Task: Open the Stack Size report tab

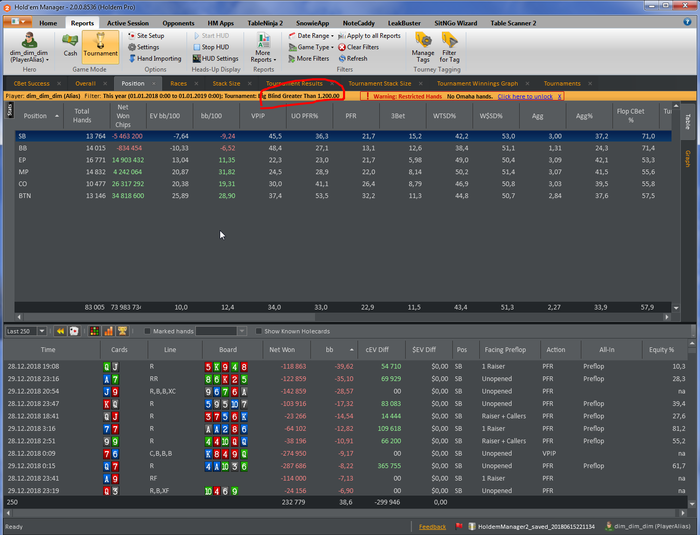Action: 226,84
